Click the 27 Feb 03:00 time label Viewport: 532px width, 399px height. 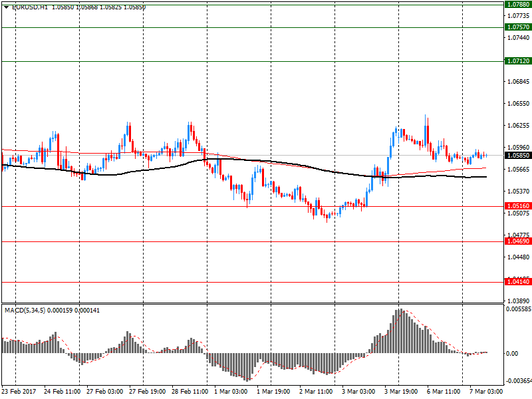coord(104,391)
